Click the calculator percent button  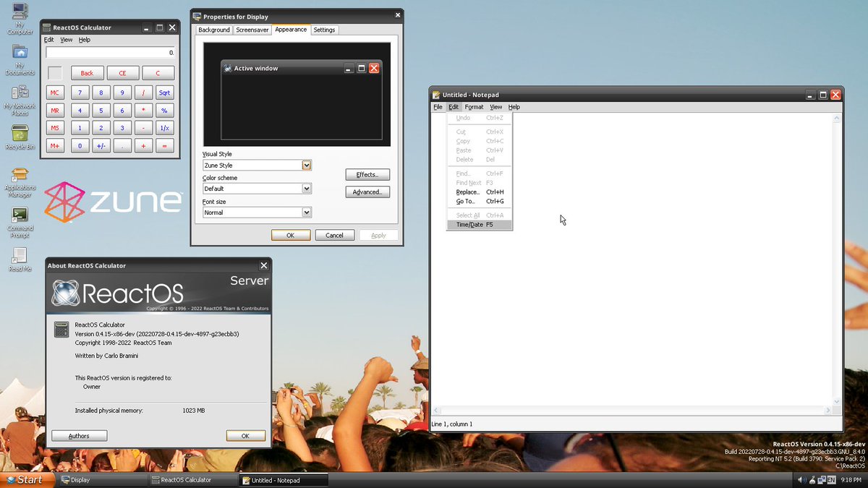[164, 111]
